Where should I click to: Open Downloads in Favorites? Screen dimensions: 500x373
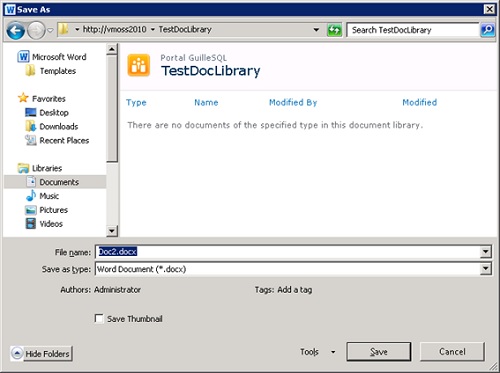tap(59, 127)
